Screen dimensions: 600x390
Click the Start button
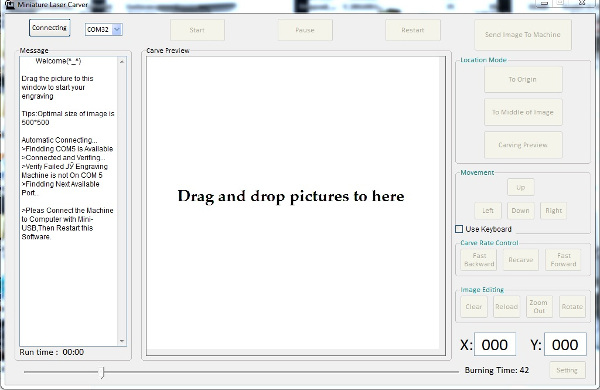(197, 30)
